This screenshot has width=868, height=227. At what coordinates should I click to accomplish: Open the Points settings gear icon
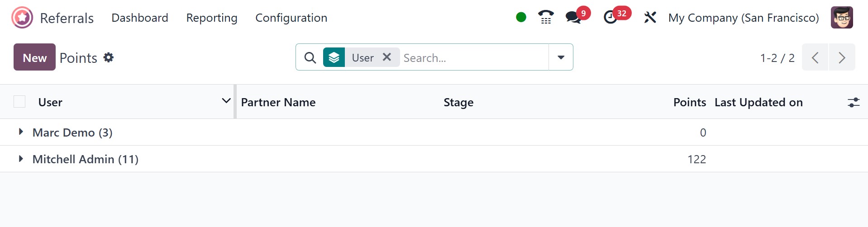point(109,57)
